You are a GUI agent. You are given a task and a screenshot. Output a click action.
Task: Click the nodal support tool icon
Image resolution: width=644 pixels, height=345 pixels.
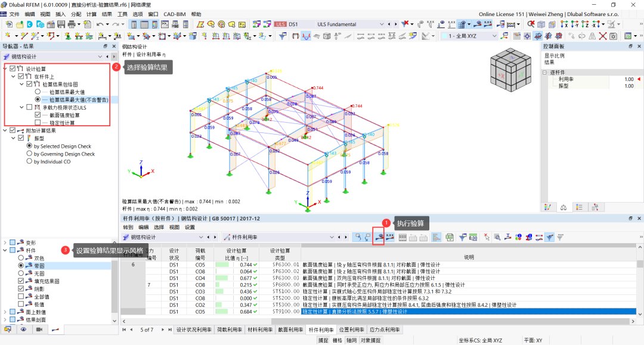pos(68,36)
